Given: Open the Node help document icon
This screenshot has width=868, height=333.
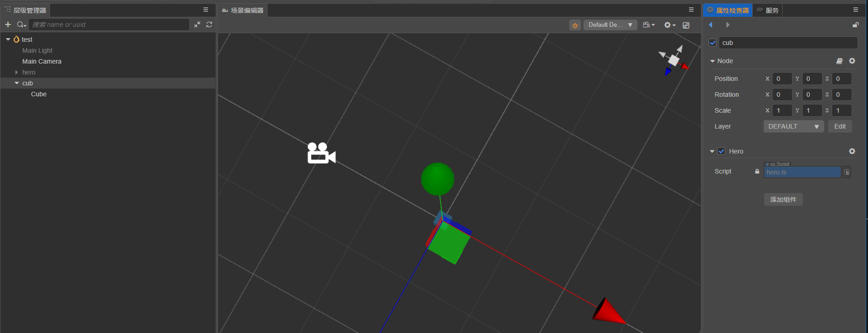Looking at the screenshot, I should [839, 61].
